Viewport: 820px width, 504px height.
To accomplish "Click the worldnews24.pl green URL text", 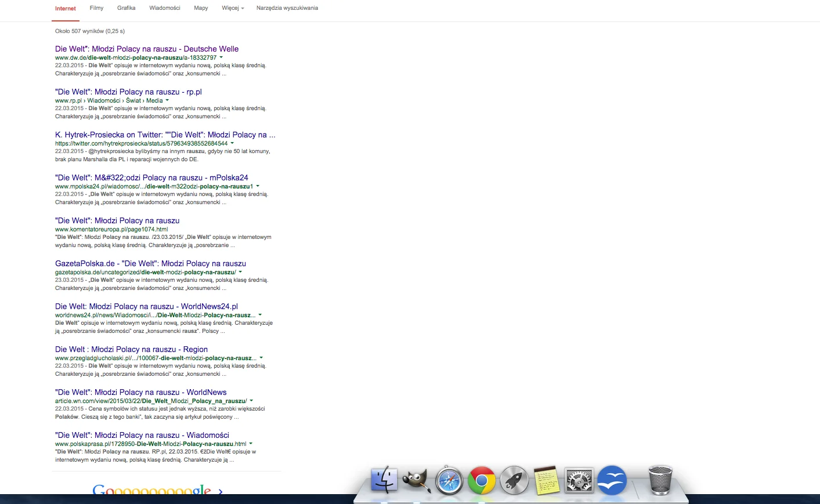I will (156, 315).
